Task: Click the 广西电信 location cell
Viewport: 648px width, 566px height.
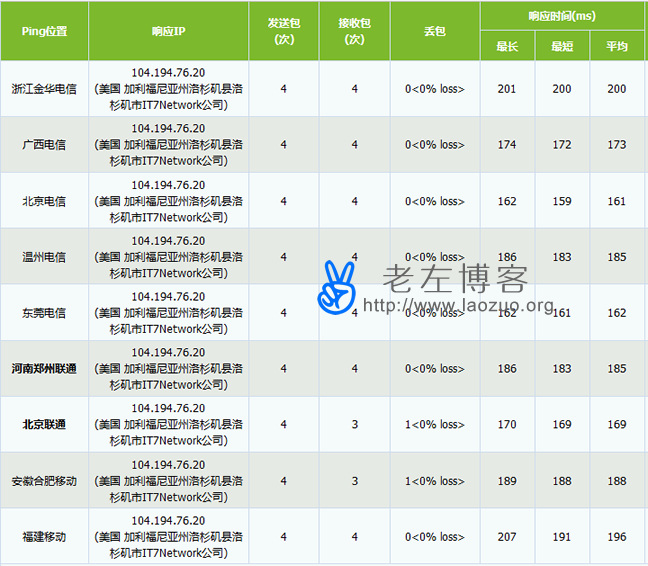Action: pos(44,145)
